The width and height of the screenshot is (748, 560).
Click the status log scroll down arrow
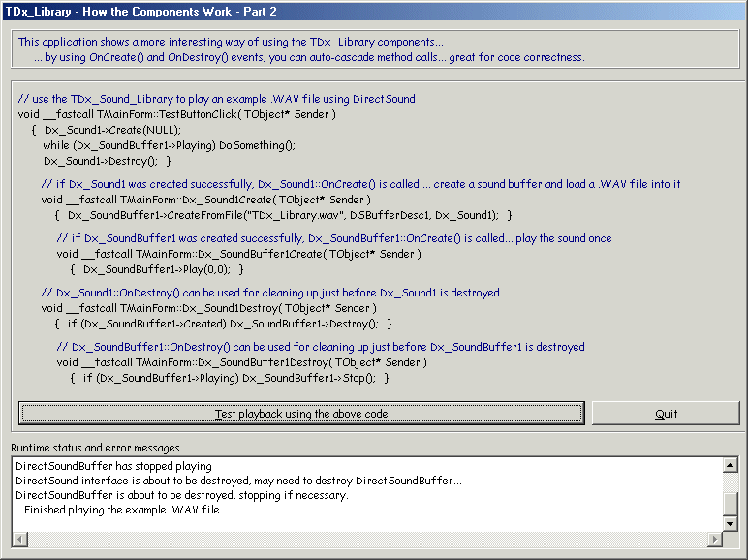(731, 524)
